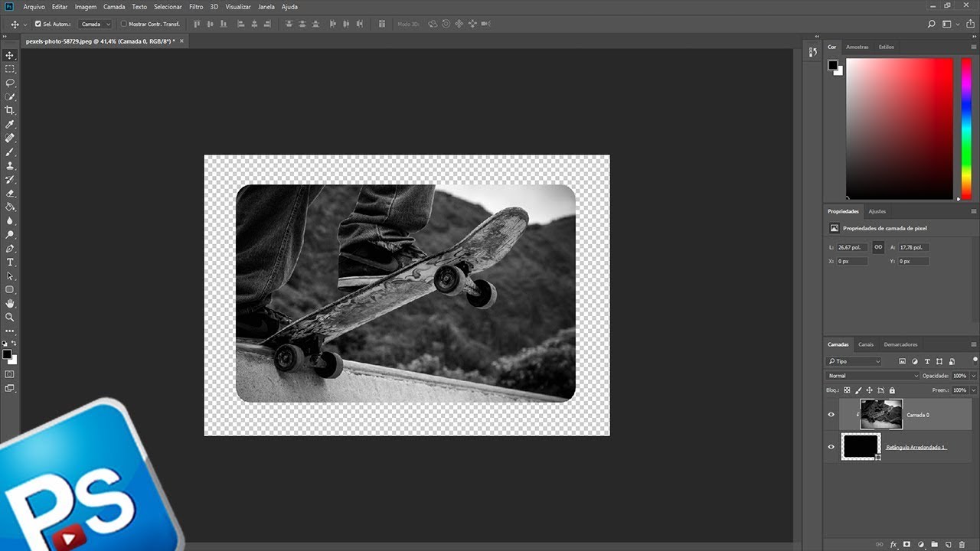Toggle the Sel. Autom. checkbox
This screenshot has height=551, width=980.
click(x=38, y=24)
